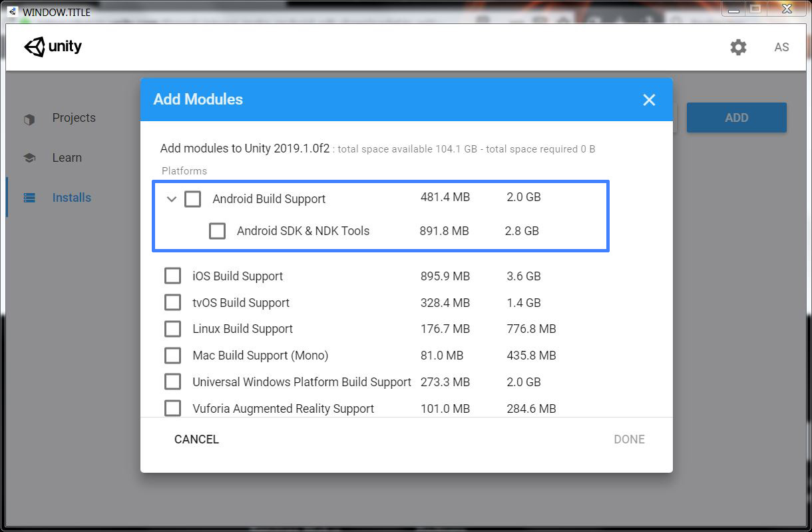Viewport: 812px width, 532px height.
Task: Maximize the application window
Action: tap(755, 9)
